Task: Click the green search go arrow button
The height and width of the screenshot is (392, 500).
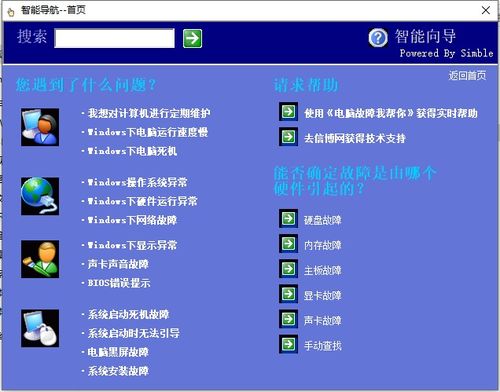Action: tap(192, 38)
